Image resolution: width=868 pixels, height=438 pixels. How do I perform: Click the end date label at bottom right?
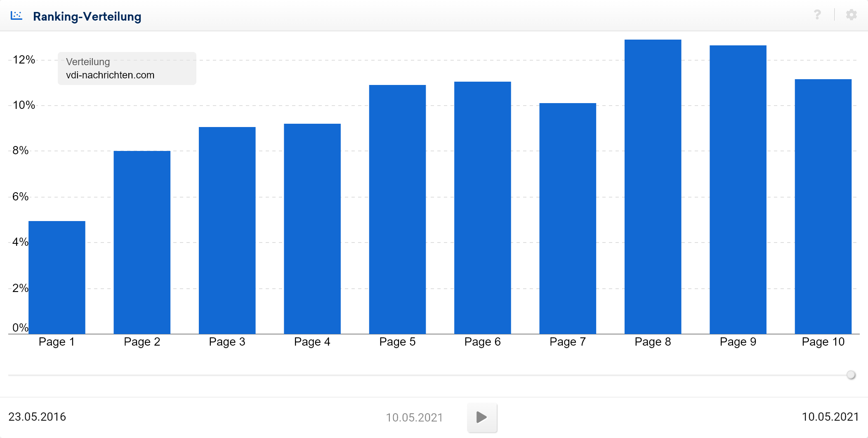(830, 417)
